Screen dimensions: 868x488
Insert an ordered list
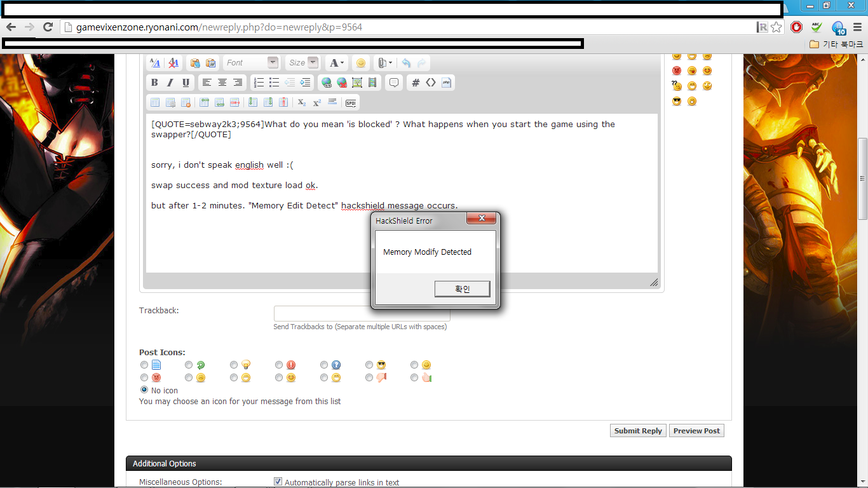[x=259, y=83]
